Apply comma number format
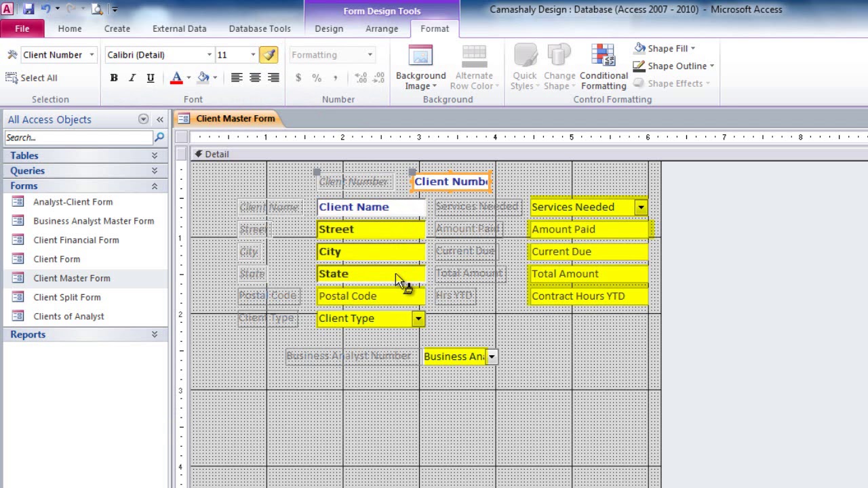Image resolution: width=868 pixels, height=488 pixels. coord(335,78)
